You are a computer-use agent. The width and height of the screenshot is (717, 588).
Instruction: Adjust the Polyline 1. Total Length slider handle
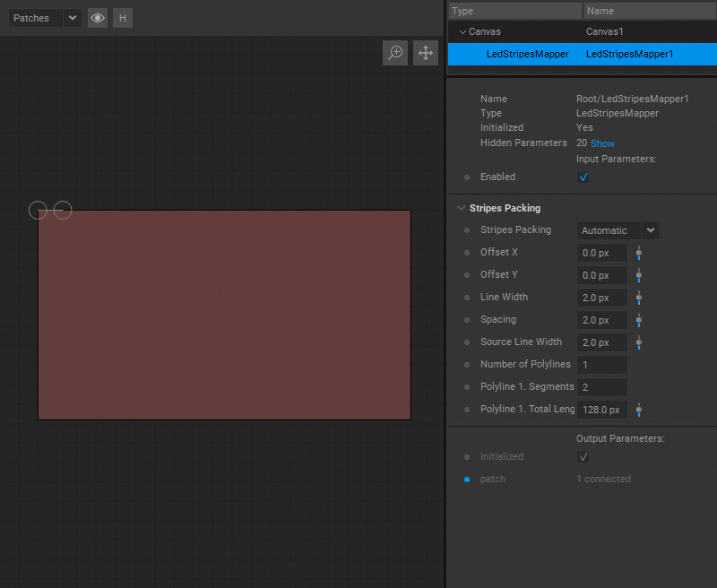click(639, 410)
